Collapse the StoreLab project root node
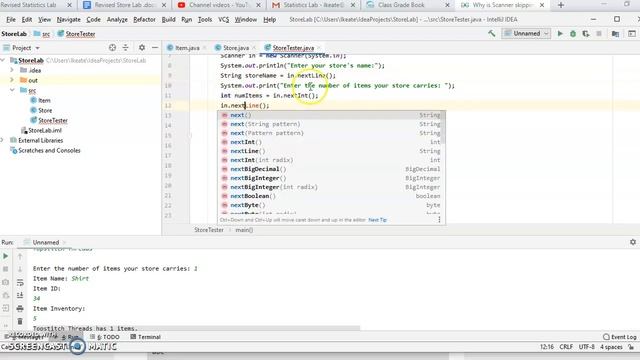Image resolution: width=640 pixels, height=360 pixels. click(3, 60)
